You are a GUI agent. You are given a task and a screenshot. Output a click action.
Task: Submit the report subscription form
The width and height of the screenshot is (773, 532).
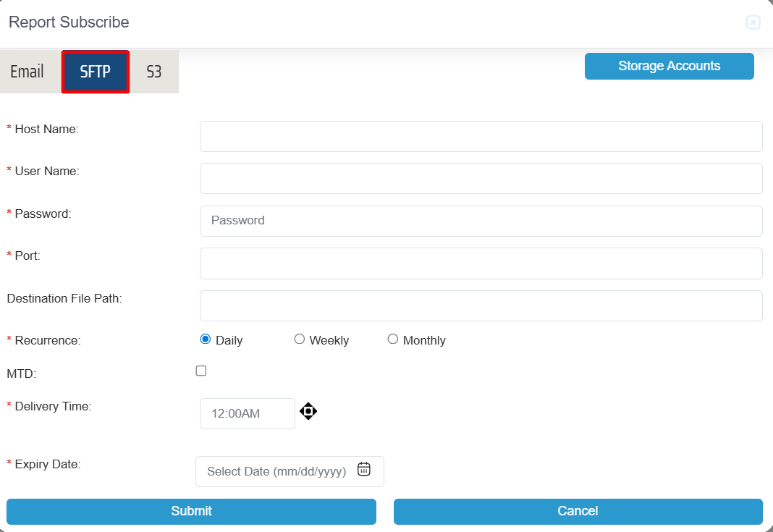point(191,511)
